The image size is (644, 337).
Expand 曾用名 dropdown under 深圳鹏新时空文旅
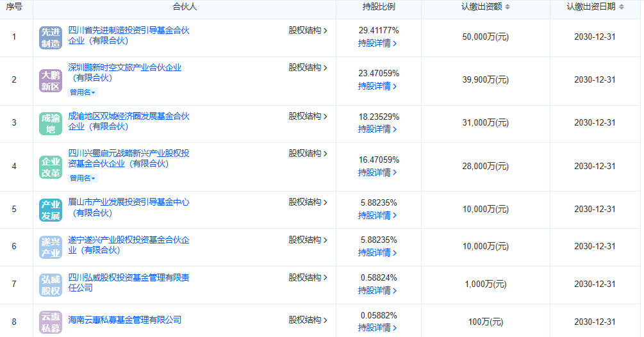click(82, 92)
